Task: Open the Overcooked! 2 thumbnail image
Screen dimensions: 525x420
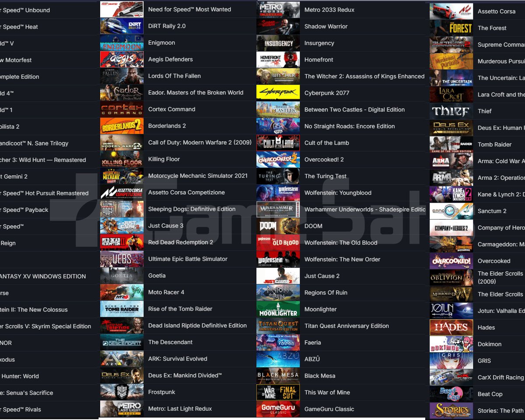Action: pos(278,159)
